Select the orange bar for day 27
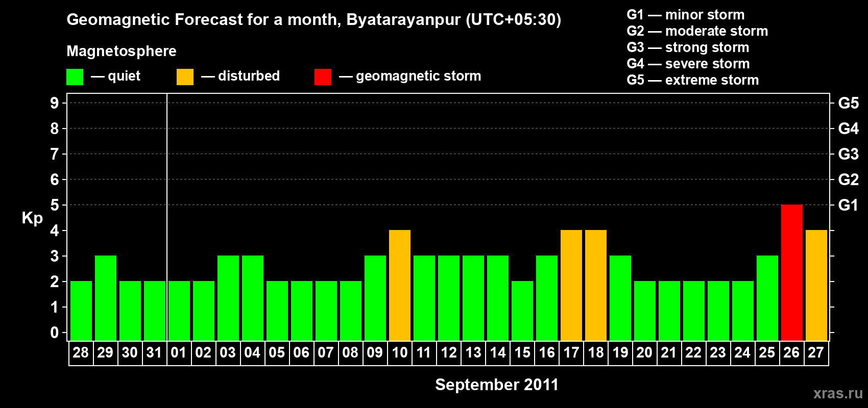Image resolution: width=868 pixels, height=408 pixels. [x=816, y=286]
